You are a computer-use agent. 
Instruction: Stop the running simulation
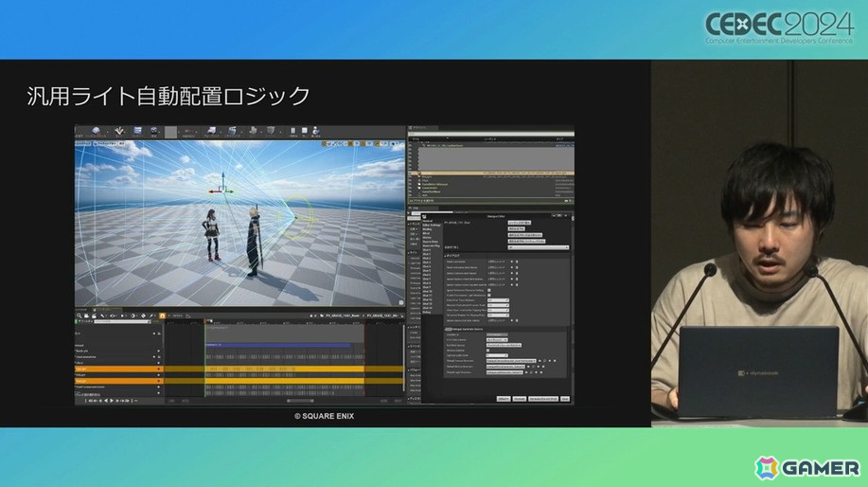[305, 132]
